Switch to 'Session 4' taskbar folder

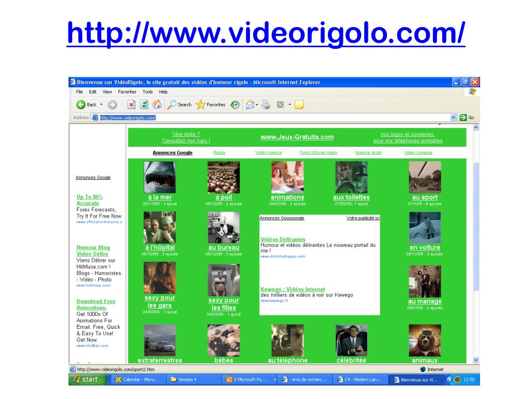pyautogui.click(x=194, y=380)
